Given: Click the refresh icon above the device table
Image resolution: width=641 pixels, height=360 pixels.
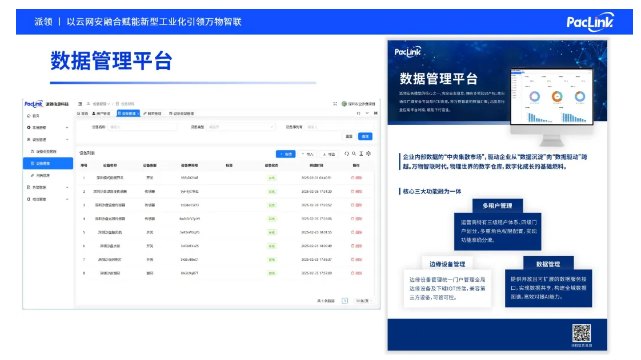Looking at the screenshot, I should (x=347, y=154).
